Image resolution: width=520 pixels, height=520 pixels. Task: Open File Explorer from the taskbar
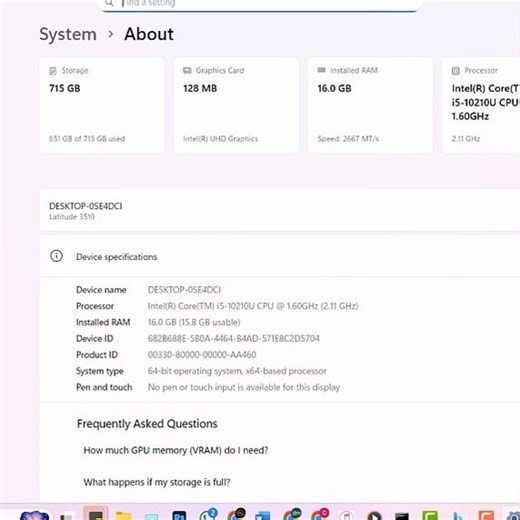pos(124,516)
